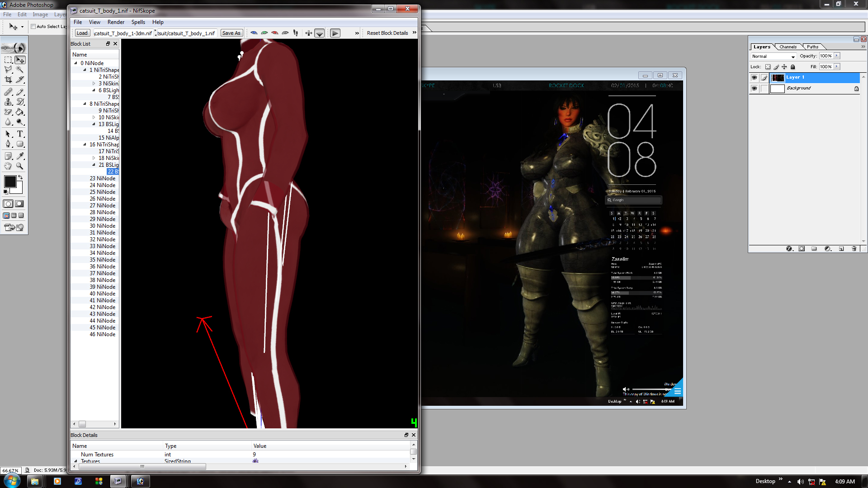This screenshot has height=488, width=868.
Task: Select the Move tool in Photoshop toolbox
Action: click(x=20, y=60)
